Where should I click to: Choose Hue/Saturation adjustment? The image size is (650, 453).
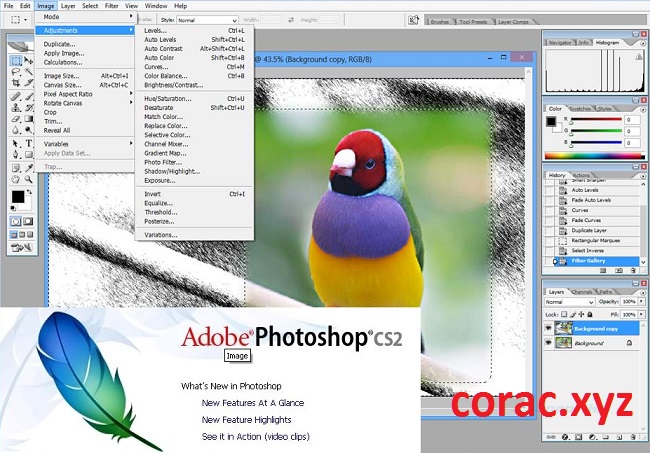tap(194, 99)
